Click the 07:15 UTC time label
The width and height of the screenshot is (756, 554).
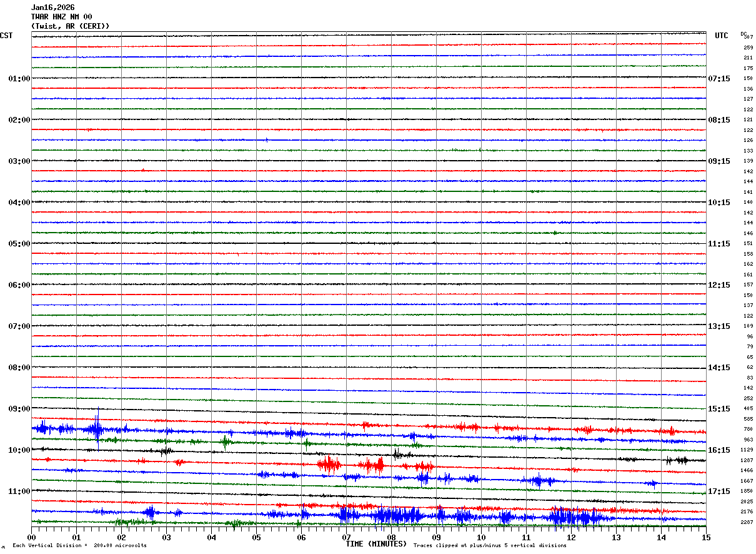[719, 79]
